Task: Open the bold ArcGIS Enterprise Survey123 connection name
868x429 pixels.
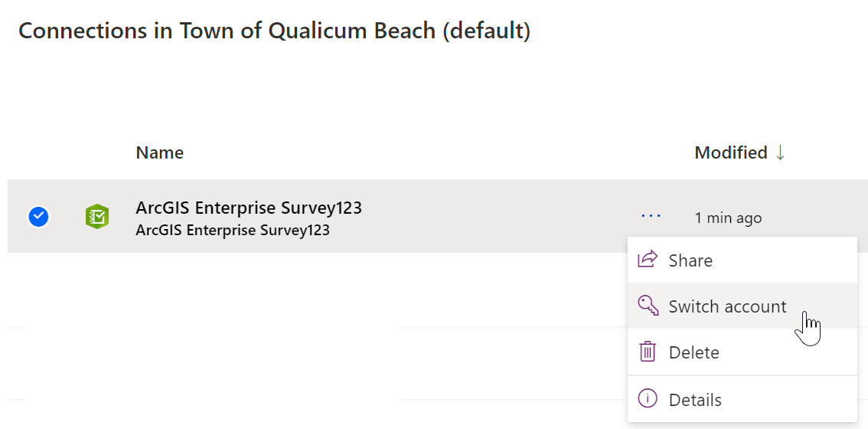Action: [x=249, y=208]
